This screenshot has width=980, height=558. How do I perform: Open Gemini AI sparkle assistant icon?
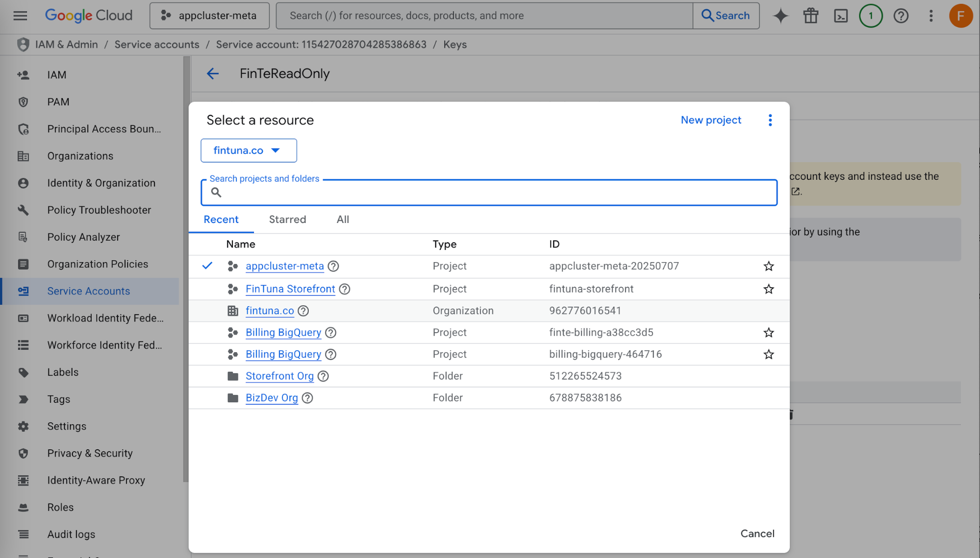coord(780,16)
